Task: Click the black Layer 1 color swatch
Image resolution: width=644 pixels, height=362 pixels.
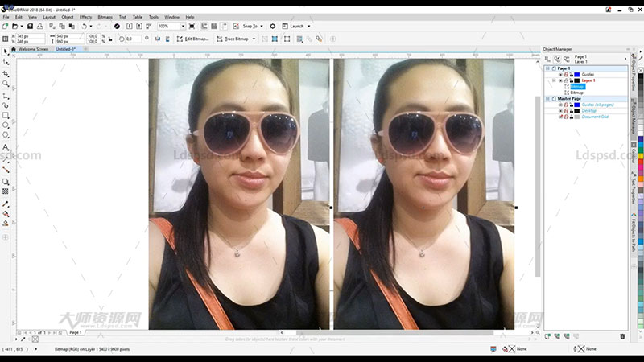Action: point(576,81)
